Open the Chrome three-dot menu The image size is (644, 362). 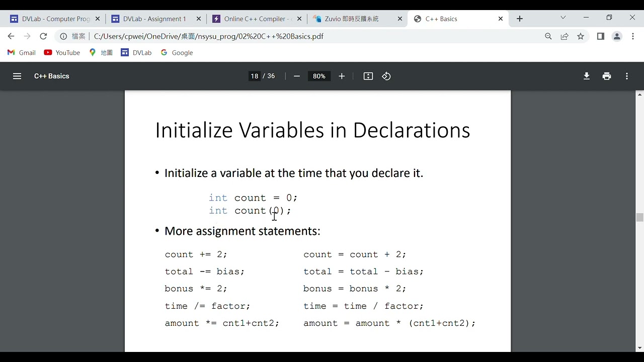[632, 36]
